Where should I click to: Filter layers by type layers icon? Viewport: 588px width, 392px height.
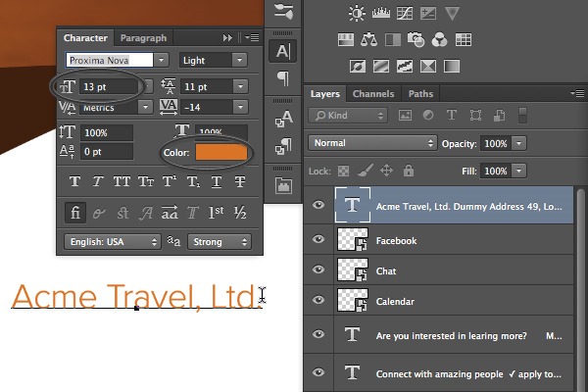coord(452,116)
